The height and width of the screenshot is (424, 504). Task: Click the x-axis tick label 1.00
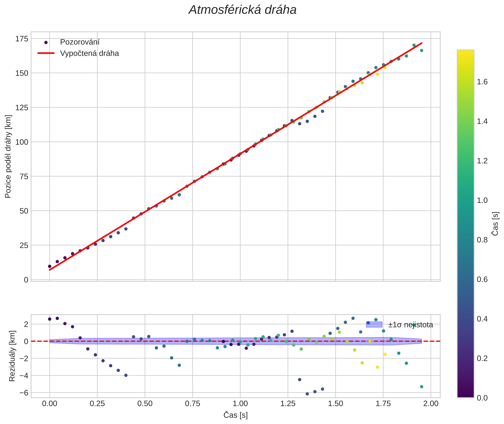240,403
